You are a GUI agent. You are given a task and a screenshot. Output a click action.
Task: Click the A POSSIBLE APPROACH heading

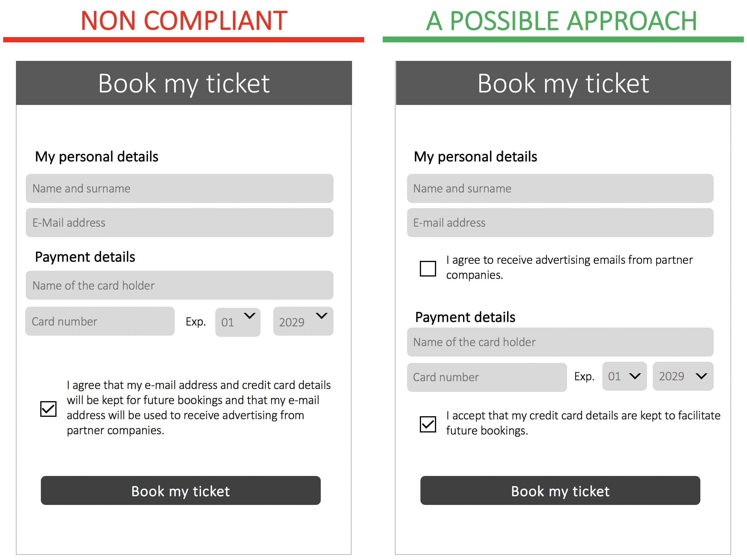point(562,21)
